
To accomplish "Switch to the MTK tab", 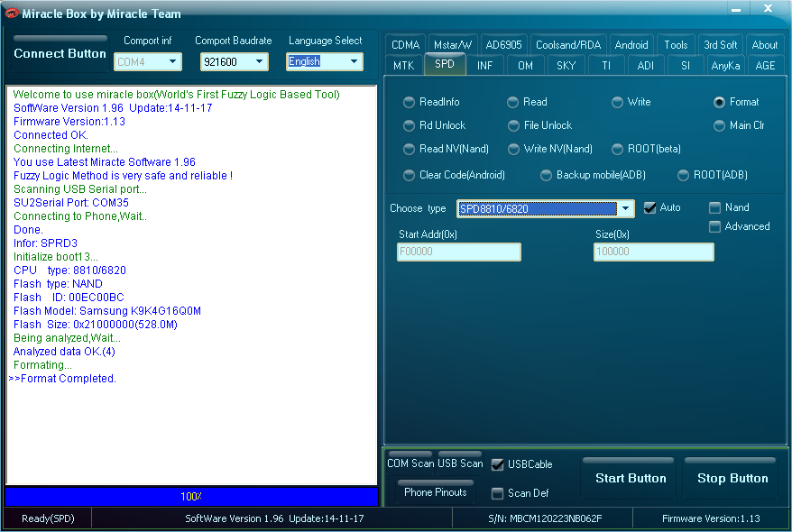I will tap(403, 66).
